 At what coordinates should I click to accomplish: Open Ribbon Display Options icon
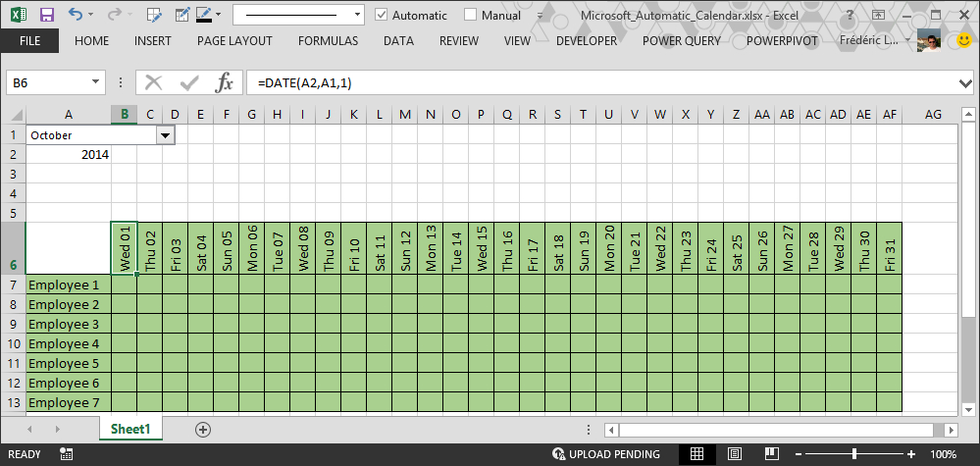(x=879, y=15)
